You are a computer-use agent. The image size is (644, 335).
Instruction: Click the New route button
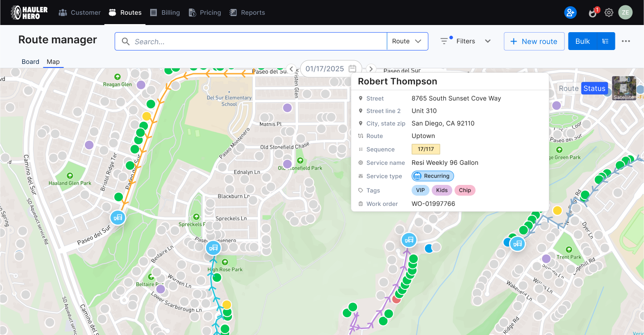tap(534, 41)
